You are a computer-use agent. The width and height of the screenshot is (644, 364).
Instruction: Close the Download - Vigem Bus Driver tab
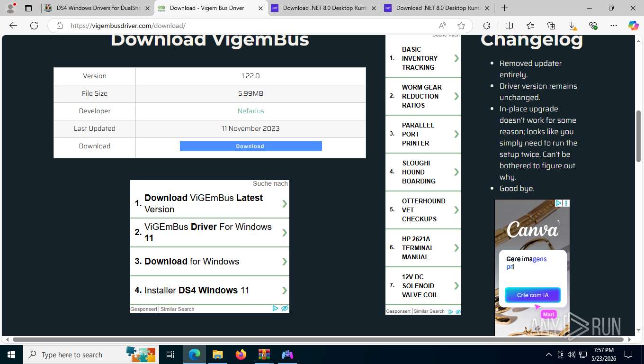[260, 8]
